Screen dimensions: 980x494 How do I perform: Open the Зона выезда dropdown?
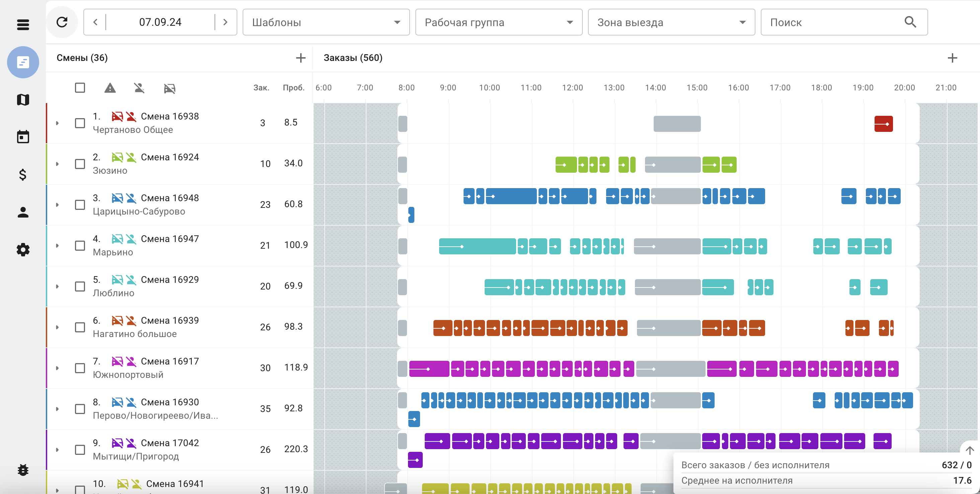671,22
